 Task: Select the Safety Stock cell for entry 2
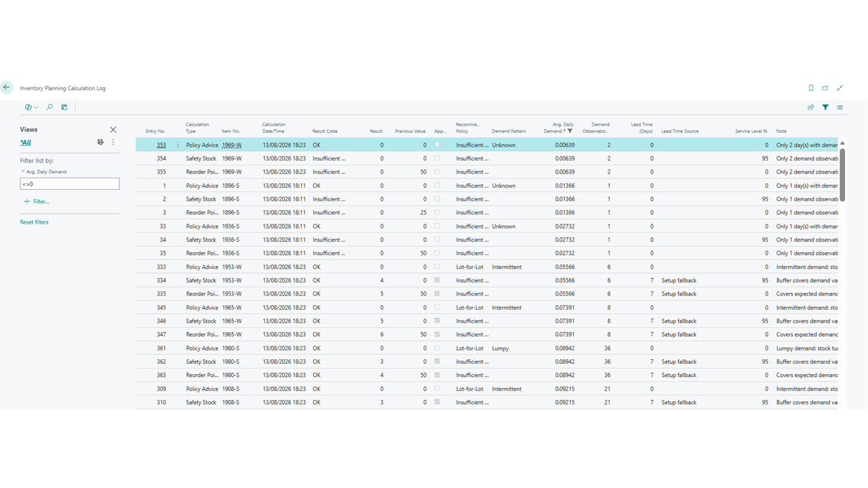pos(201,199)
